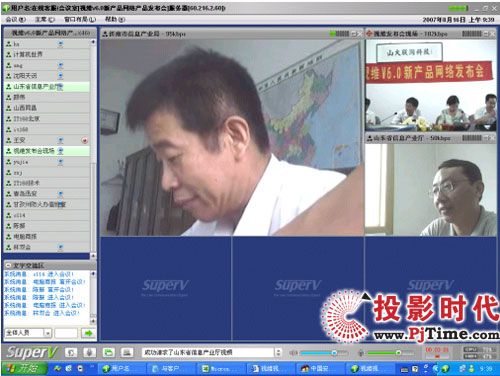Switch to 中国安 taskbar window
This screenshot has height=376, width=500.
pos(320,368)
